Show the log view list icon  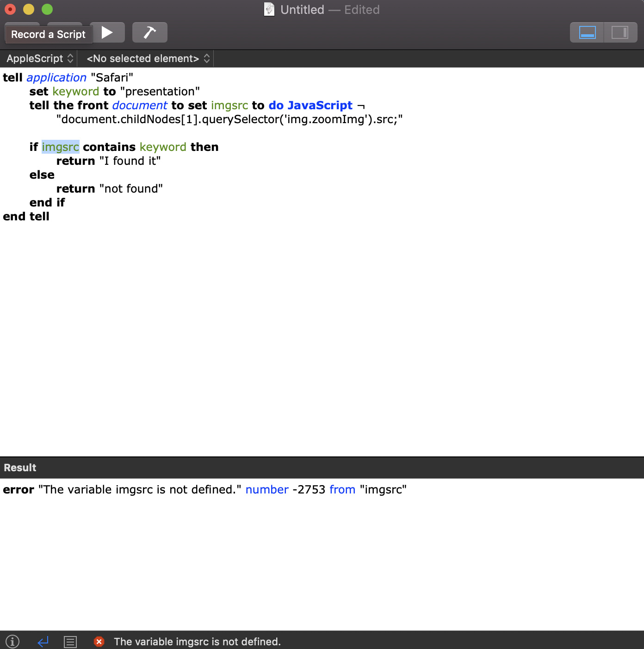coord(70,642)
